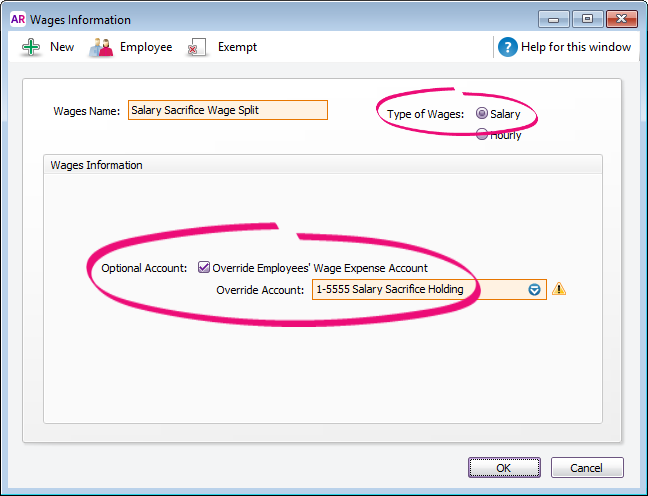Choose the New toolbar label
Image resolution: width=648 pixels, height=496 pixels.
[62, 47]
